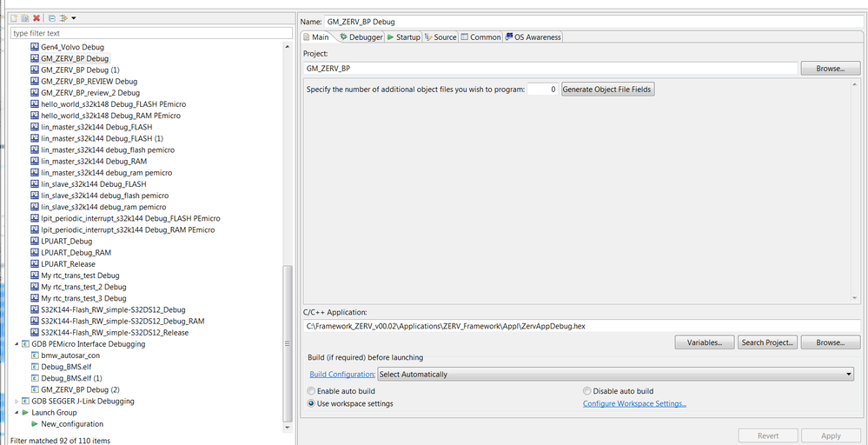Switch to the Debugger tab

pos(360,37)
